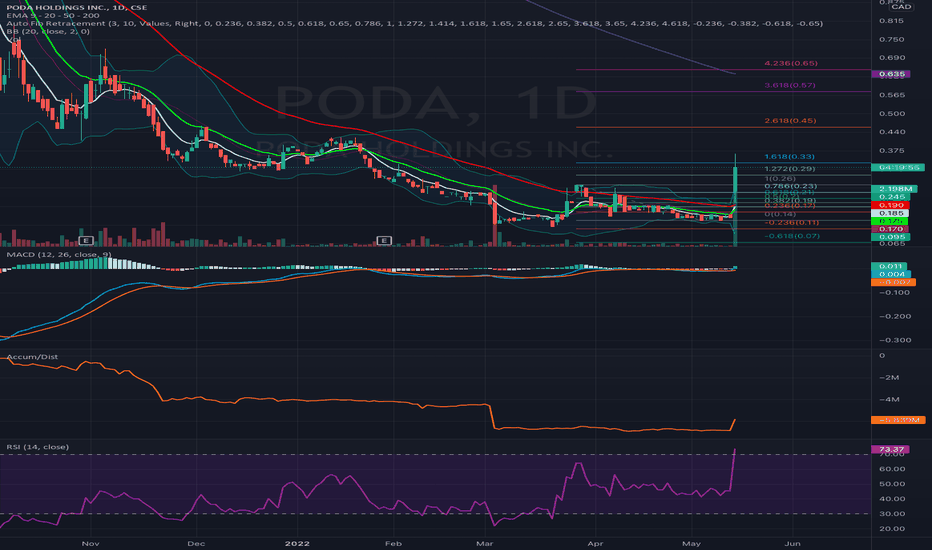Click 20.00 on the RSI axis
Image resolution: width=932 pixels, height=550 pixels.
[892, 529]
